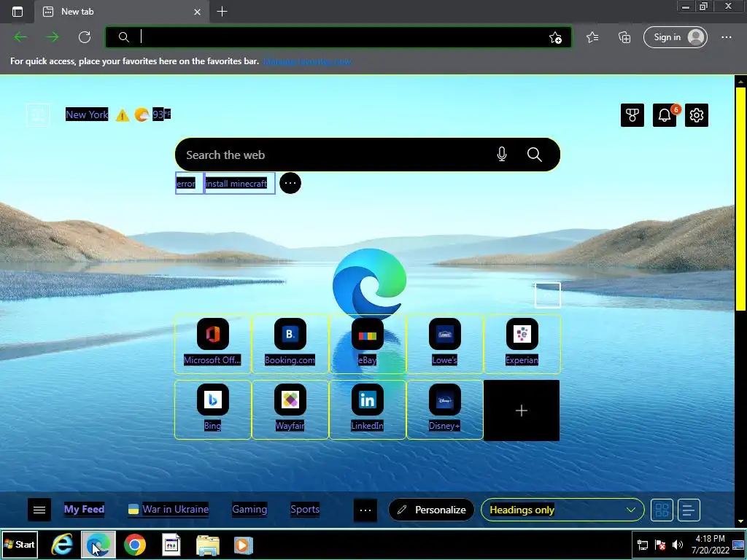Open the Collections icon in toolbar

624,37
